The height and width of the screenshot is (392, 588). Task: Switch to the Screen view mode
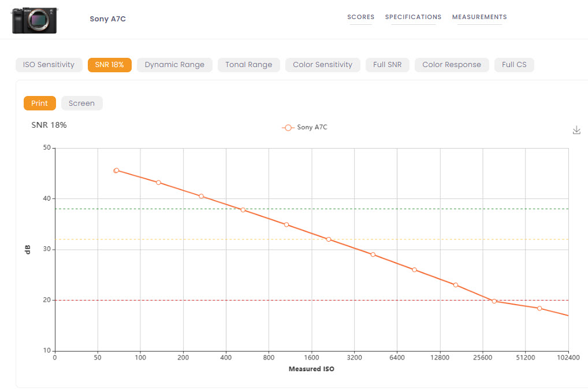(82, 103)
